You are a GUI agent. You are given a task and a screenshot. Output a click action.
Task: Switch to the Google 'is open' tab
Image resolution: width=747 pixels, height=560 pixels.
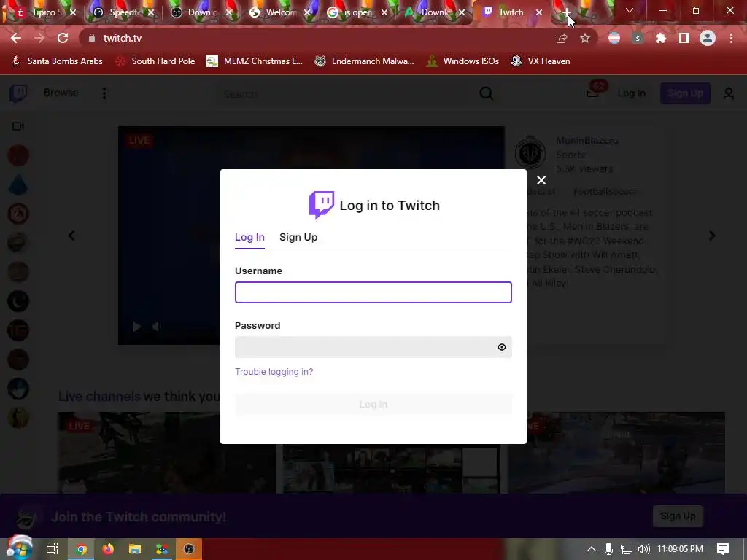pos(355,12)
